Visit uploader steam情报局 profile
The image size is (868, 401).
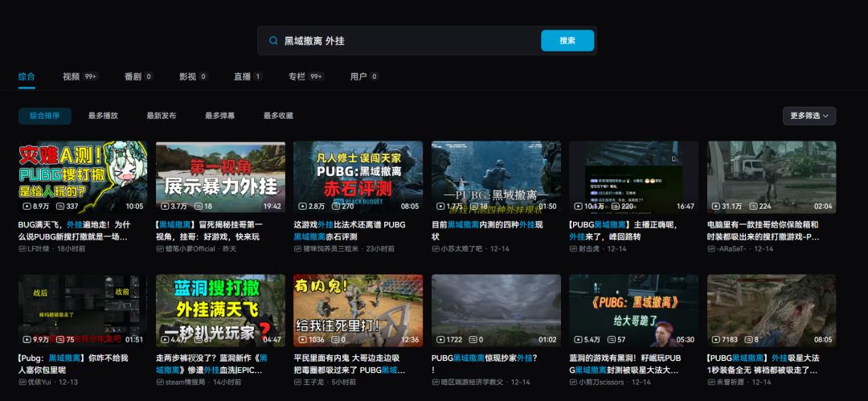(185, 383)
